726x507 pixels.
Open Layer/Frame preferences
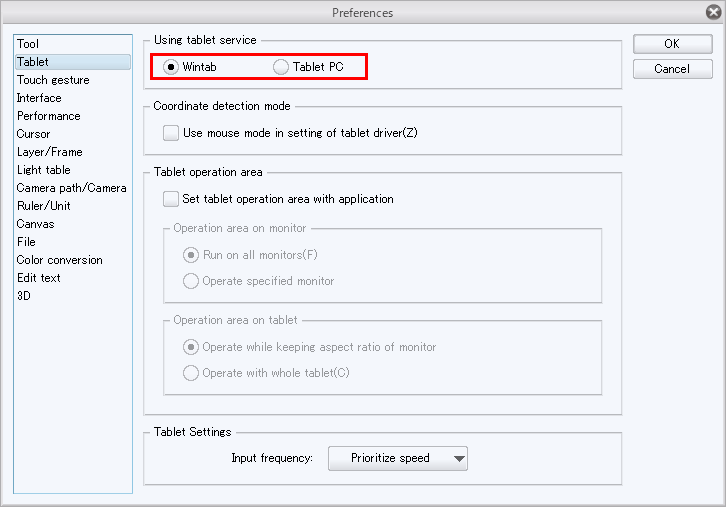[x=73, y=152]
